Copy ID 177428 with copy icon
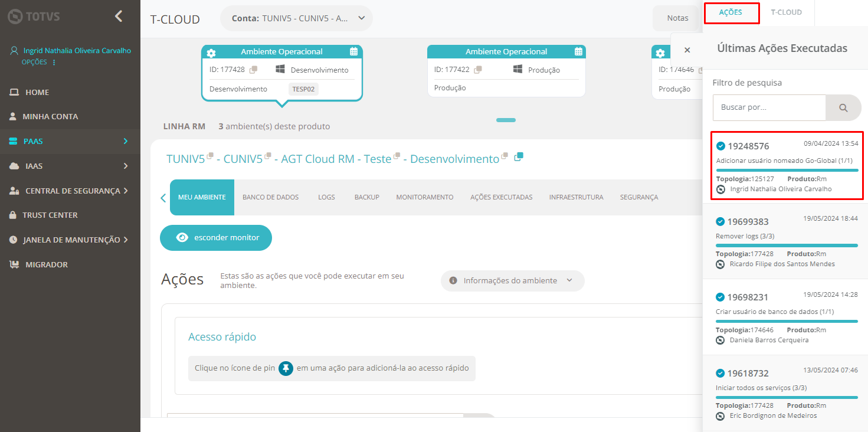 coord(253,70)
